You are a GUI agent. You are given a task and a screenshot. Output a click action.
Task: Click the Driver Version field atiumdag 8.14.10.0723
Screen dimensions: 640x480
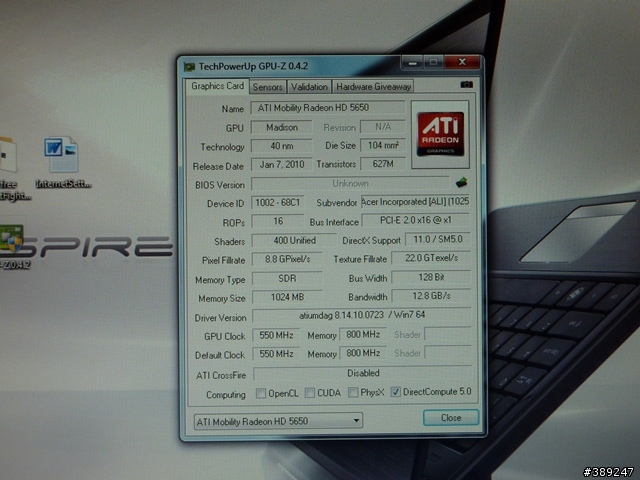pyautogui.click(x=362, y=315)
